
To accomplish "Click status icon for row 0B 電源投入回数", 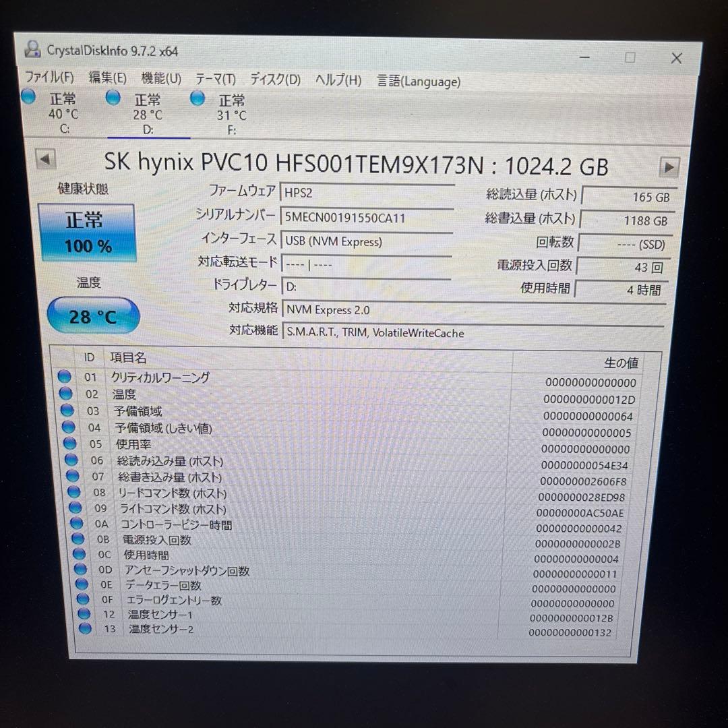I will (78, 539).
